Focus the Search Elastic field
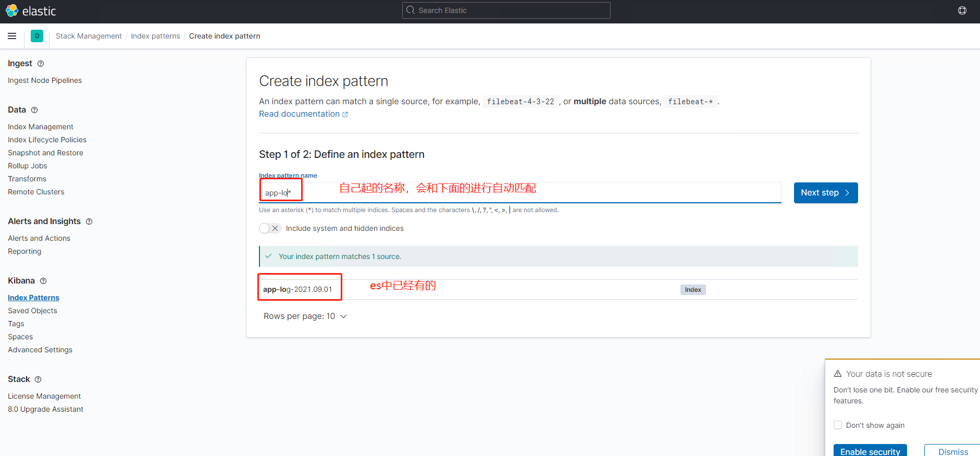 (506, 10)
